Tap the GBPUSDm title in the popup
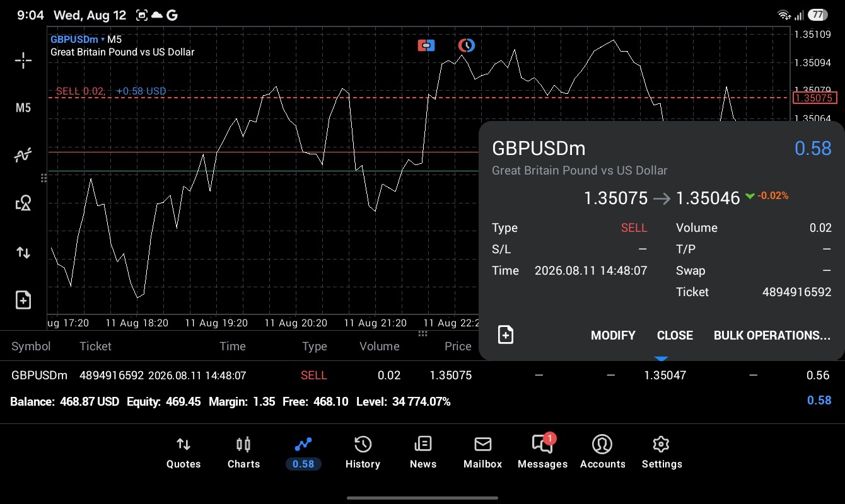The width and height of the screenshot is (845, 504). (x=539, y=148)
